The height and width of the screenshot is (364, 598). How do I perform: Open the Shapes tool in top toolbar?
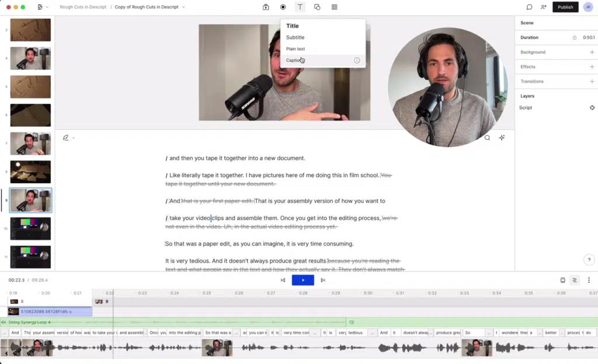point(317,7)
